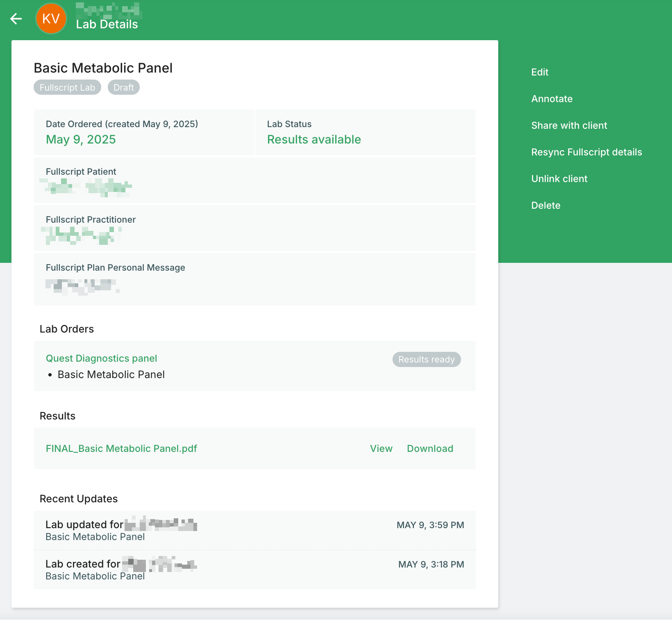Select the Basic Metabolic Panel title

pos(103,68)
